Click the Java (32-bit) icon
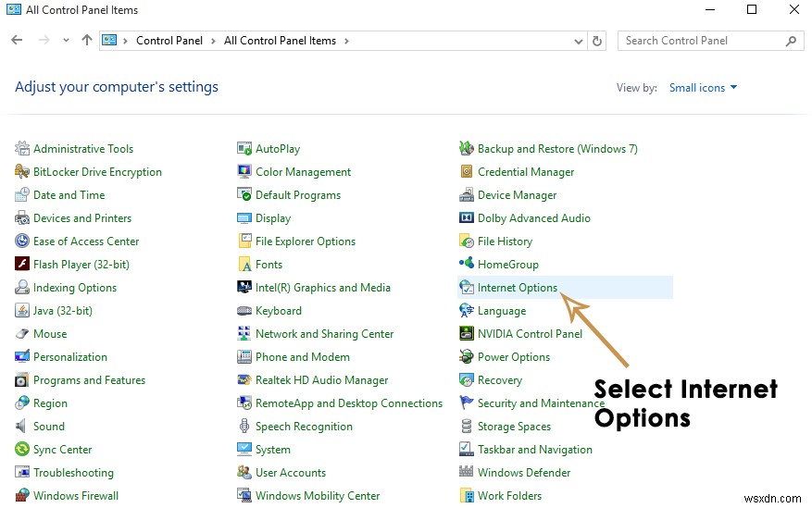 tap(22, 311)
